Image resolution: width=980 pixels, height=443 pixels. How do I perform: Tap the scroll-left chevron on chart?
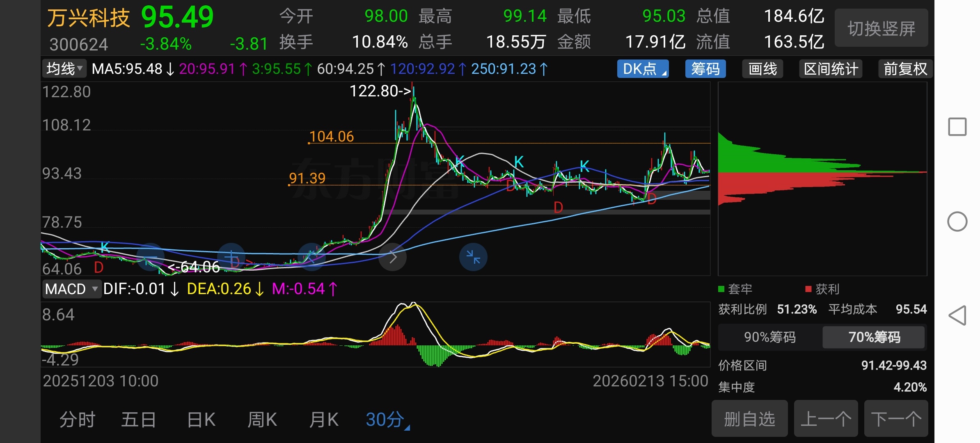click(x=312, y=257)
